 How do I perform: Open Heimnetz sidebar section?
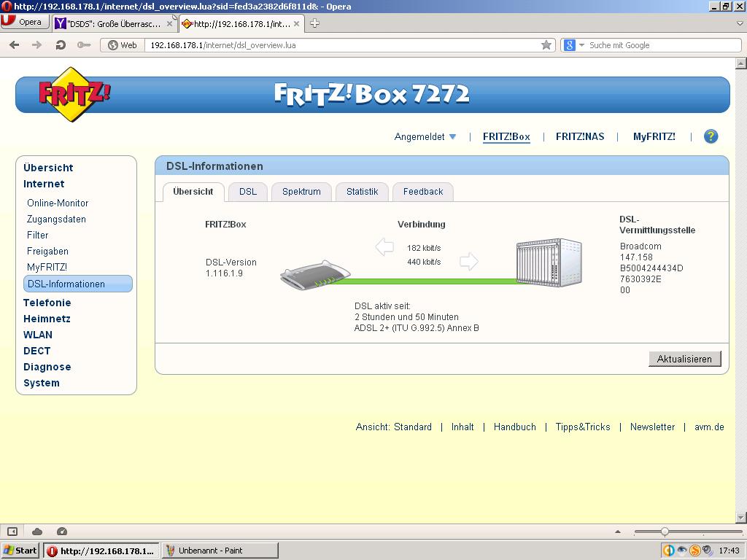tap(47, 319)
